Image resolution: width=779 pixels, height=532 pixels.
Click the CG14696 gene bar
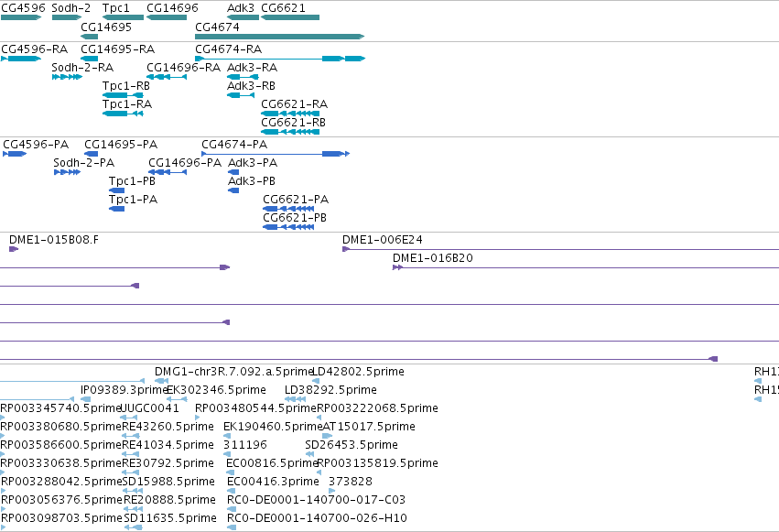click(167, 17)
